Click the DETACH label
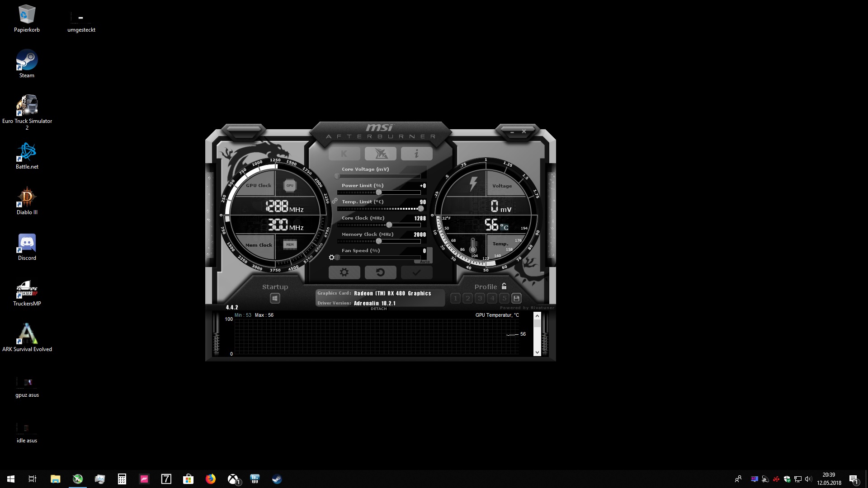868x488 pixels. (378, 309)
